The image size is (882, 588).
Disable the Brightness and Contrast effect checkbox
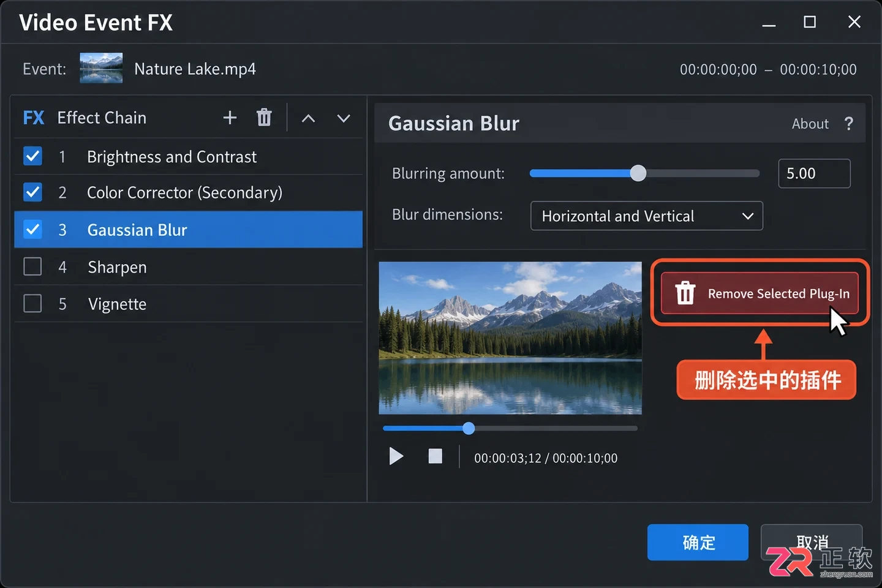tap(32, 156)
